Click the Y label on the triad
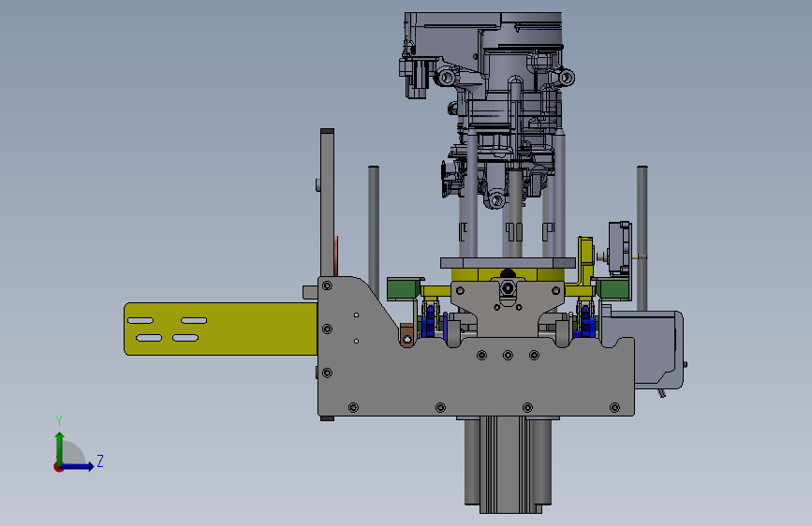 pos(59,421)
